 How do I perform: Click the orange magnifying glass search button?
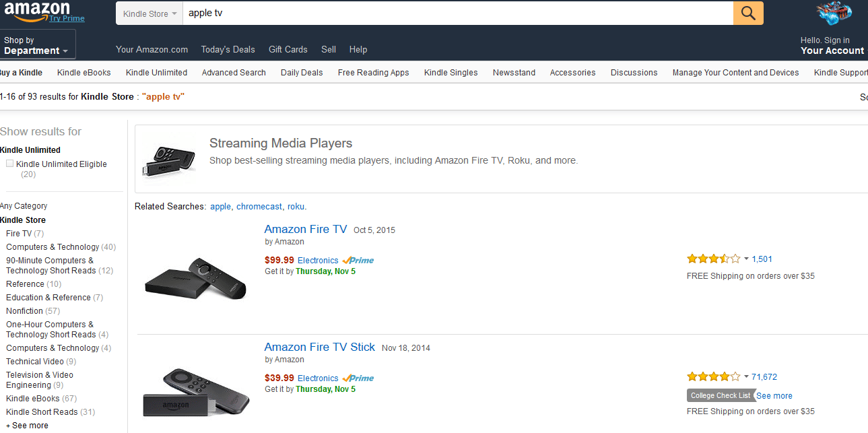click(x=748, y=13)
